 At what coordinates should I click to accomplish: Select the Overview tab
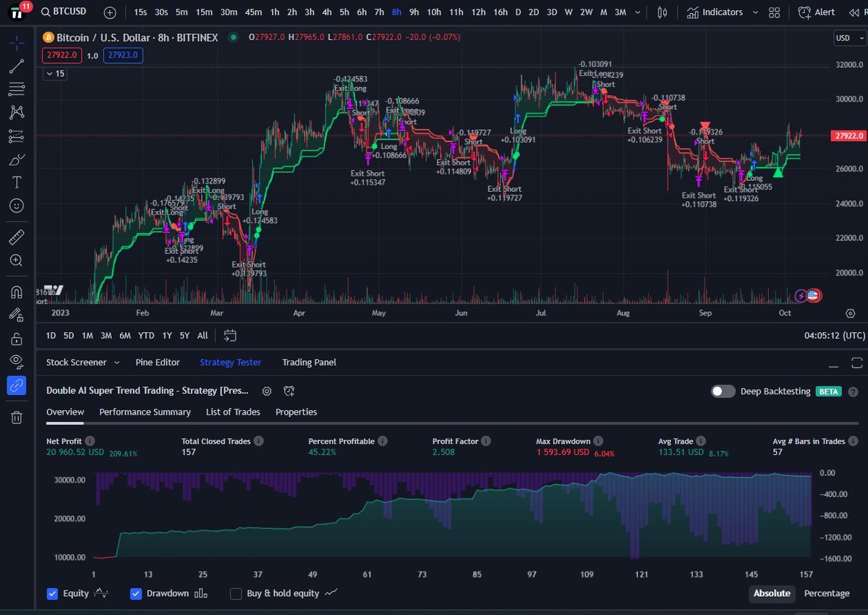65,412
